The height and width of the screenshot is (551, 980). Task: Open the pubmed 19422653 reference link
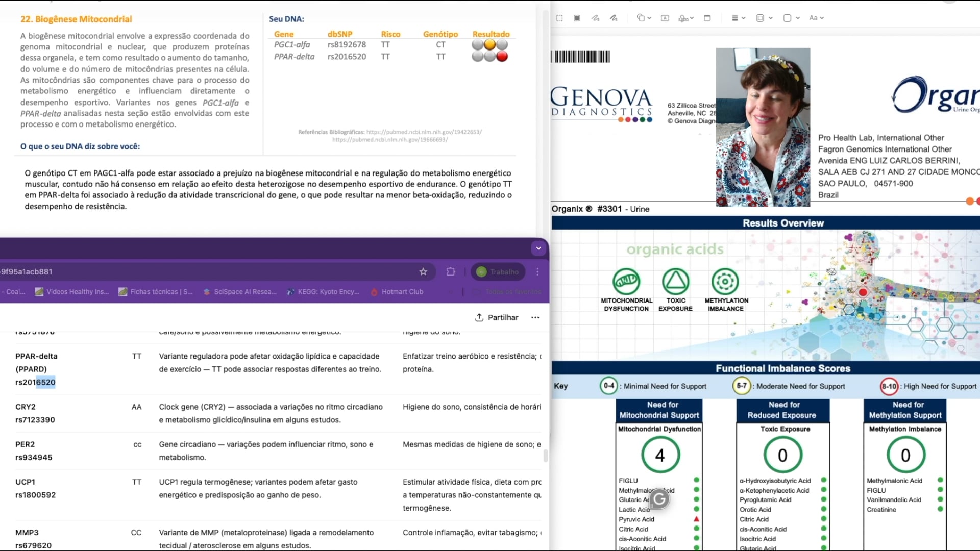coord(424,132)
